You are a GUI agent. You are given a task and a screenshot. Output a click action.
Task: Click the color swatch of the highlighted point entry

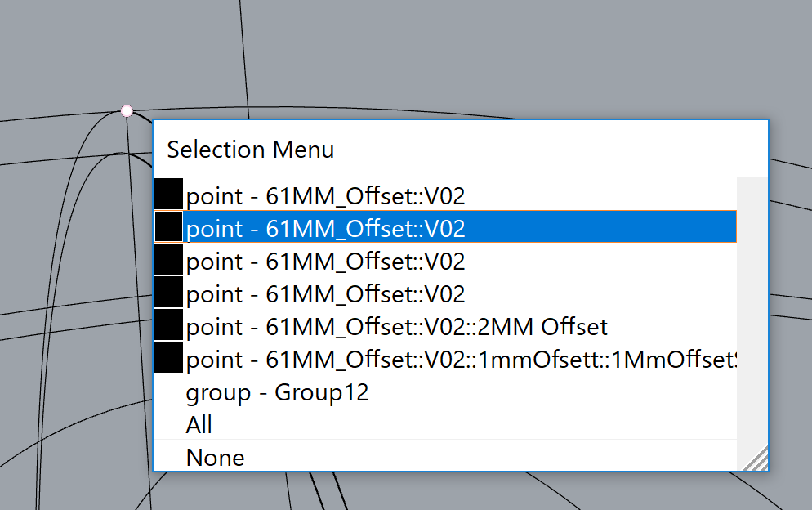168,227
